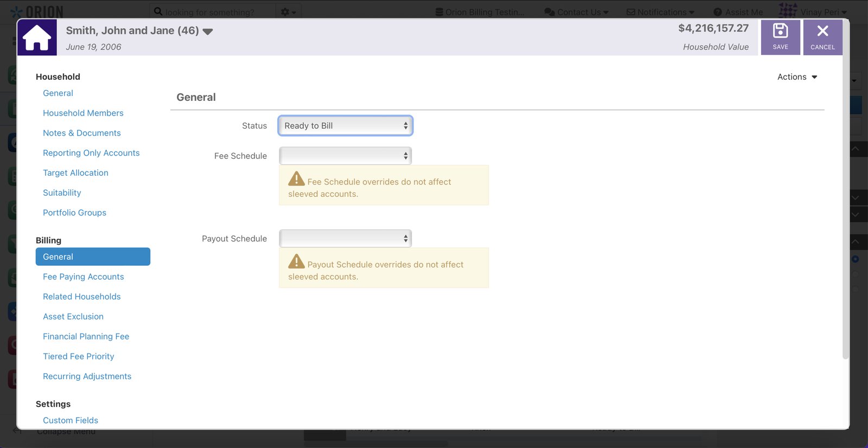
Task: Select General under Billing section
Action: [93, 257]
